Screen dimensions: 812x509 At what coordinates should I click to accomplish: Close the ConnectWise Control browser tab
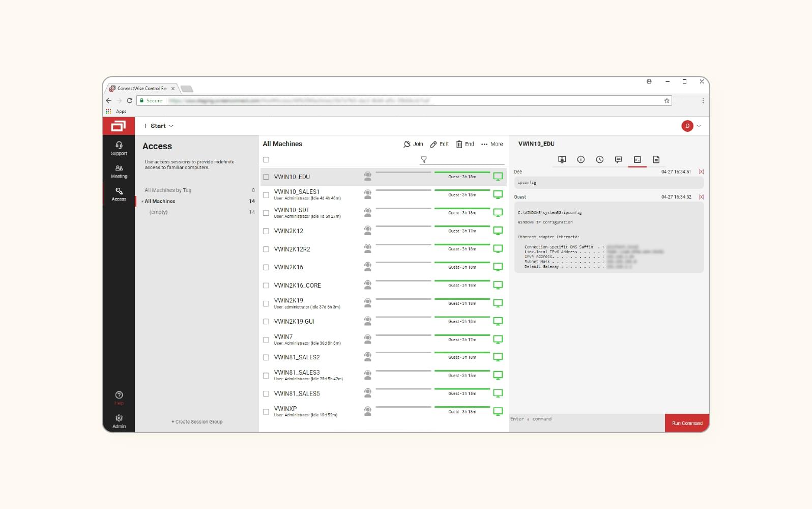pyautogui.click(x=173, y=89)
